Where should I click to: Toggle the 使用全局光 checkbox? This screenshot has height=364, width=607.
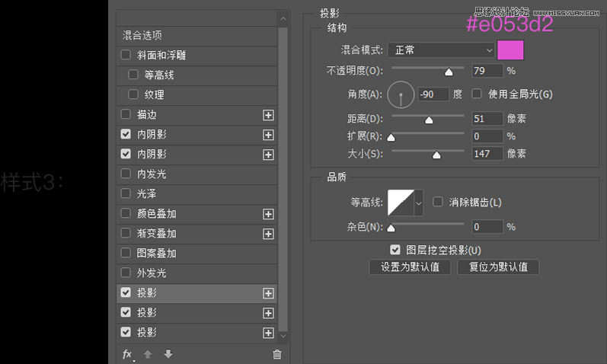click(x=477, y=94)
